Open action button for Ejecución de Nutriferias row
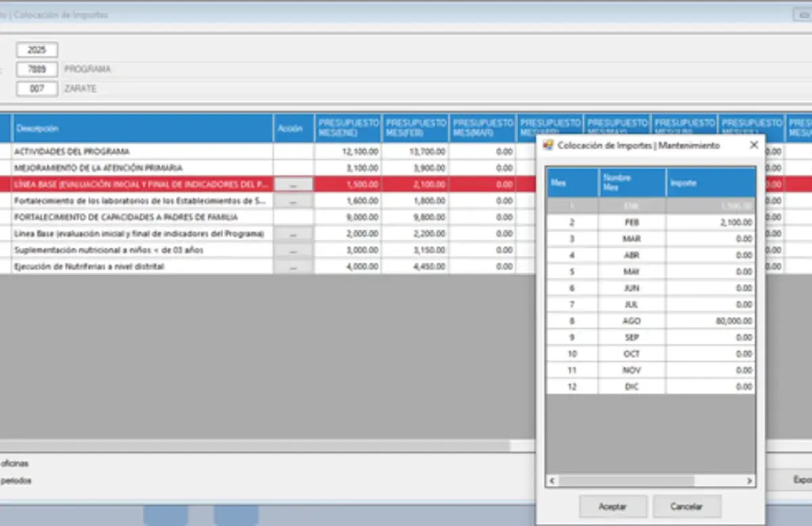Viewport: 812px width, 526px height. coord(294,266)
